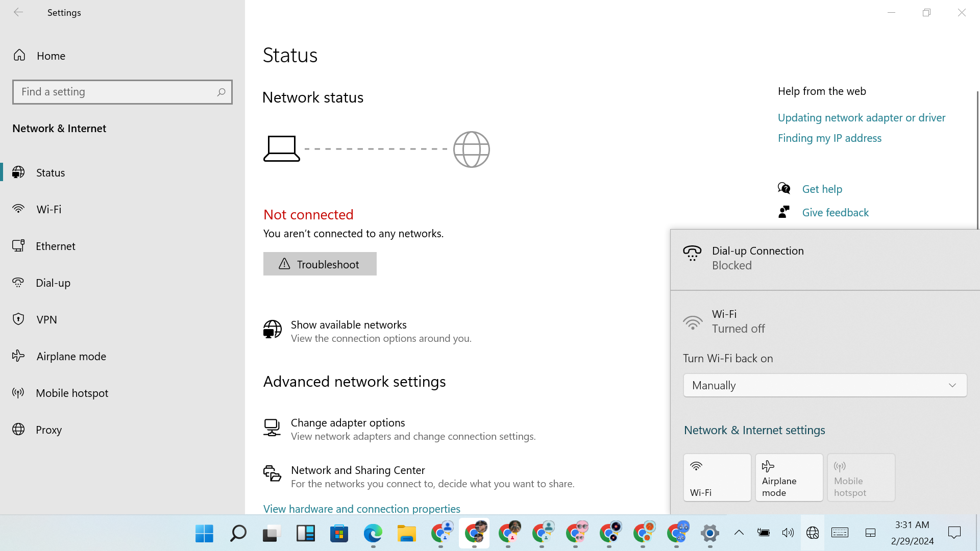Click the Find a setting search box
The image size is (980, 551).
coord(122,92)
